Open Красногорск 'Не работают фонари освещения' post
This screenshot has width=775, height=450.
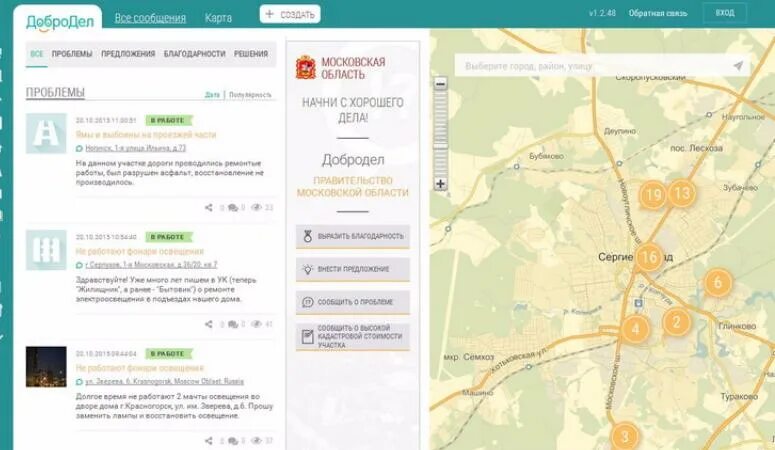[x=140, y=368]
